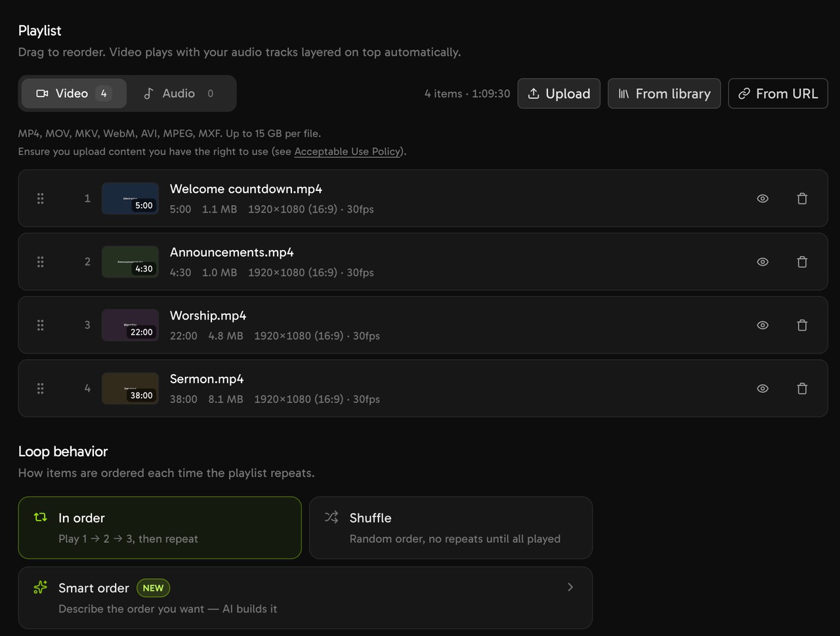Click the Welcome countdown.mp4 file name

pyautogui.click(x=246, y=189)
